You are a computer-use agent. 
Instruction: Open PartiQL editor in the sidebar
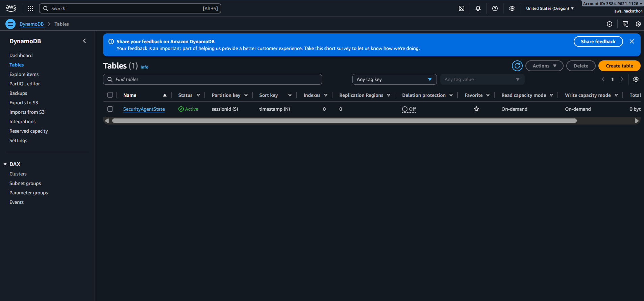tap(25, 84)
